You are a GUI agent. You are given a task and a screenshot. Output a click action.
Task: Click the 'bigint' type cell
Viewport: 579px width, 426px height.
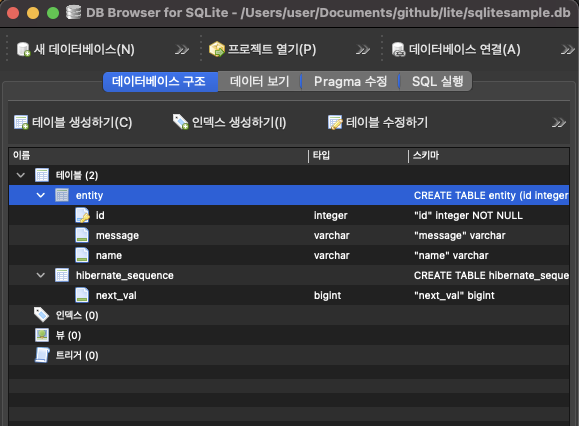[x=327, y=295]
